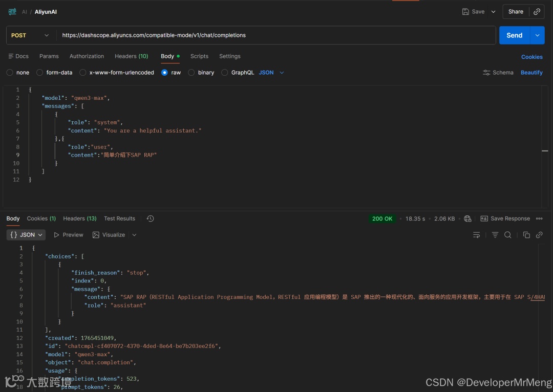553x392 pixels.
Task: Select the raw body type
Action: (164, 73)
